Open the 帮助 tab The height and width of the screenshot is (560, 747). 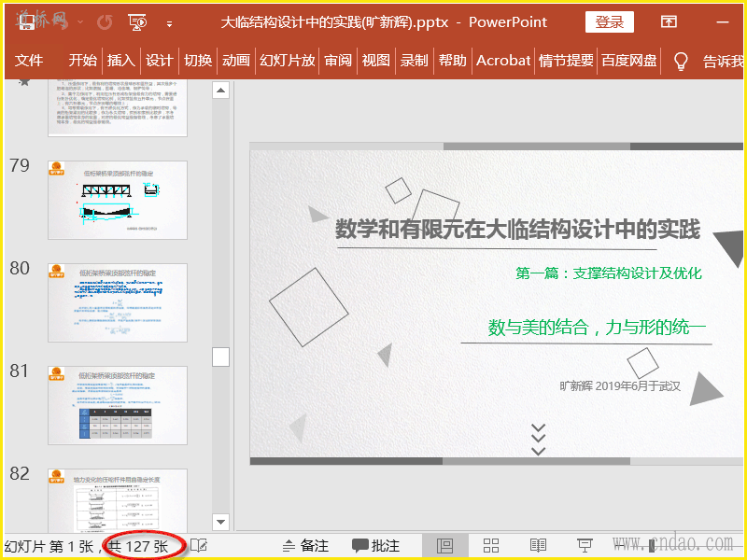[x=453, y=61]
